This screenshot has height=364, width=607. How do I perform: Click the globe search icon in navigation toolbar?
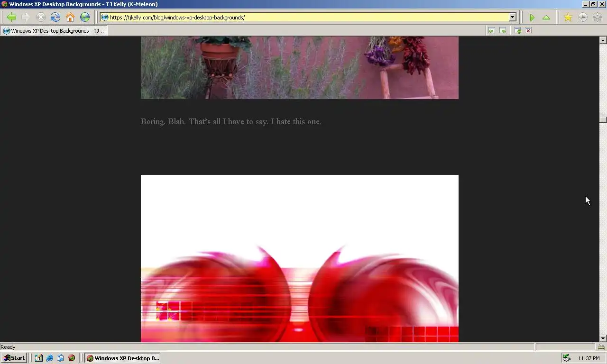pyautogui.click(x=85, y=18)
